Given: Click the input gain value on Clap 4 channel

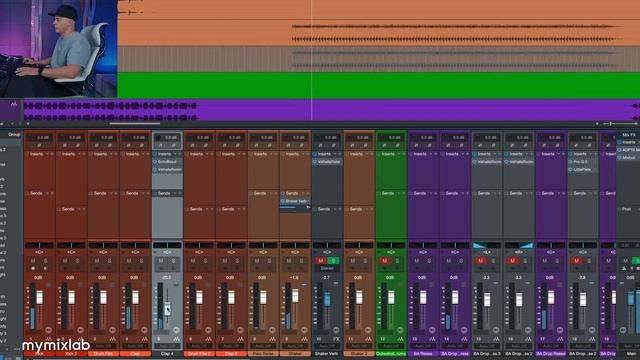Looking at the screenshot, I should coord(170,138).
